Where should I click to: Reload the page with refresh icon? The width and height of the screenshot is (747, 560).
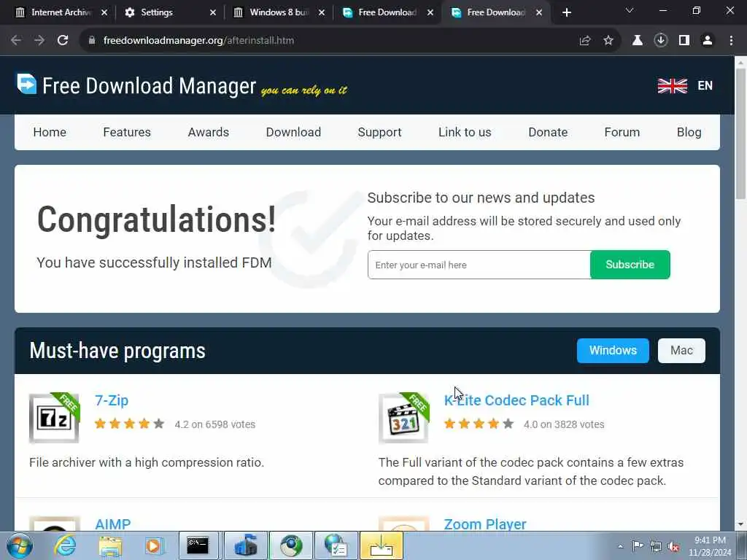point(63,41)
